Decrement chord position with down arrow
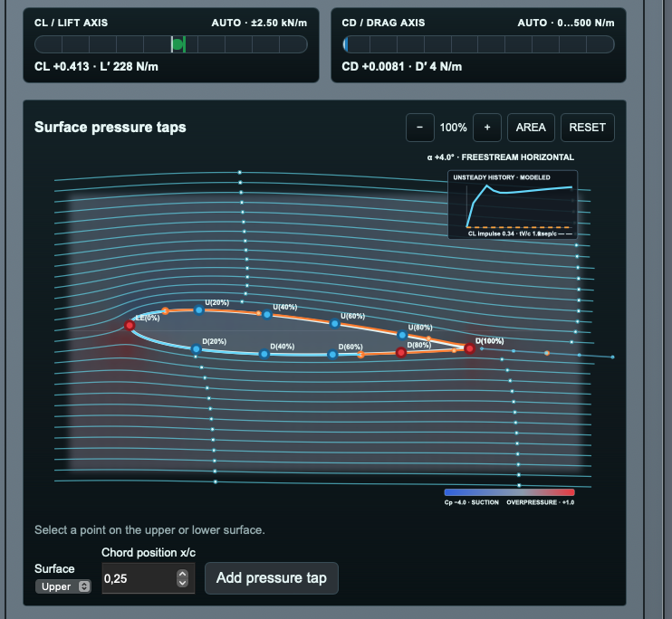Image resolution: width=672 pixels, height=619 pixels. 183,583
